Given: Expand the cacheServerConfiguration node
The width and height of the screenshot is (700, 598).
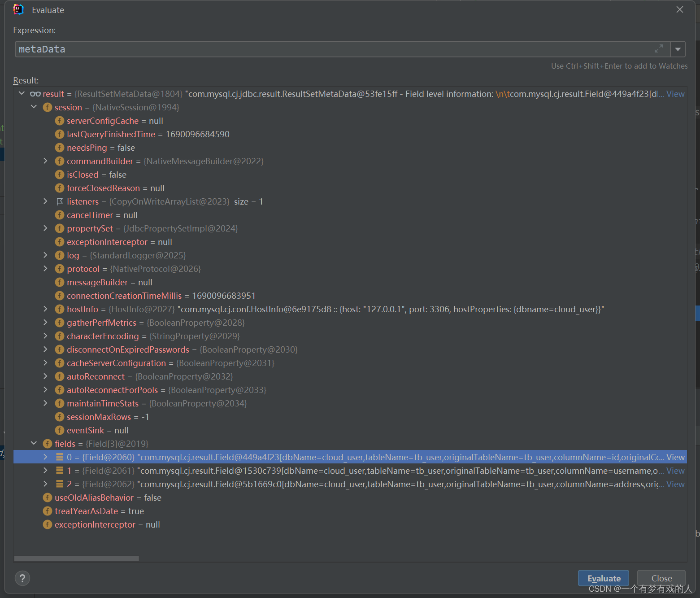Looking at the screenshot, I should [45, 362].
